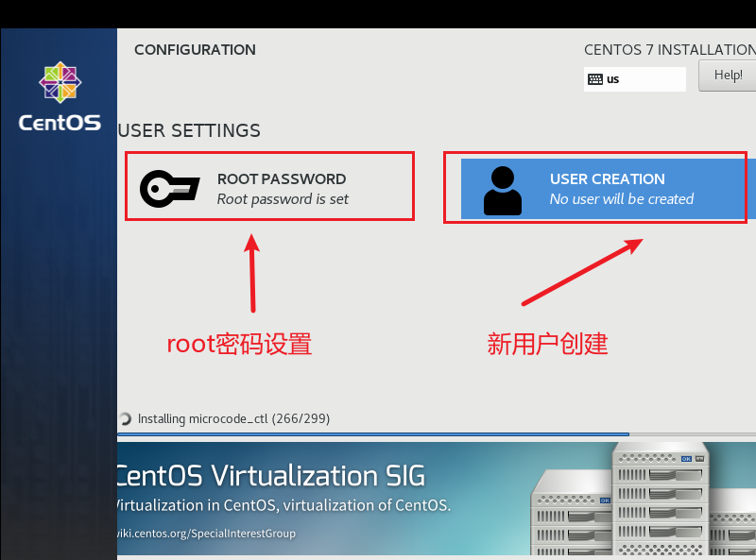The image size is (756, 560).
Task: Click the 'No user will be created' text
Action: (622, 199)
